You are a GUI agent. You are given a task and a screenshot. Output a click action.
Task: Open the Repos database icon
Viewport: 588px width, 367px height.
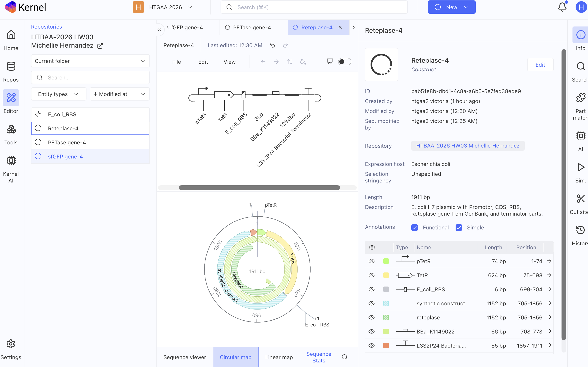(11, 66)
